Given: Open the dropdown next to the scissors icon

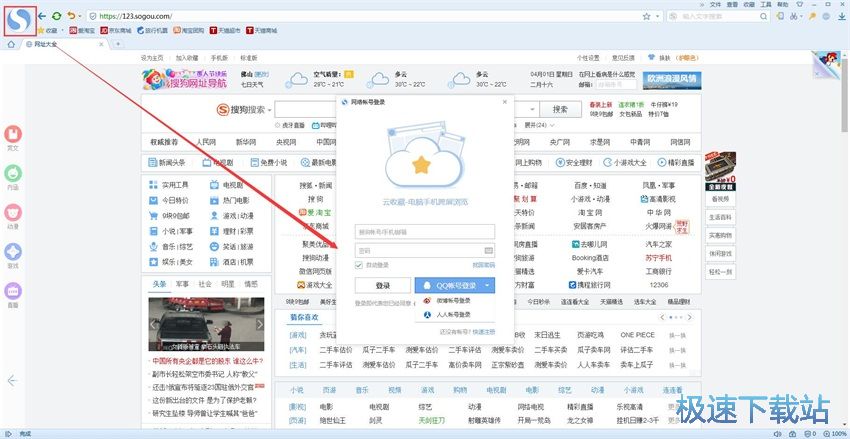Looking at the screenshot, I should click(802, 17).
